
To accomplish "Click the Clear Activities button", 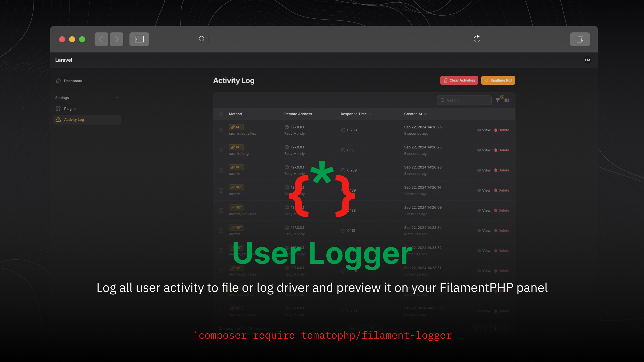I will tap(459, 80).
